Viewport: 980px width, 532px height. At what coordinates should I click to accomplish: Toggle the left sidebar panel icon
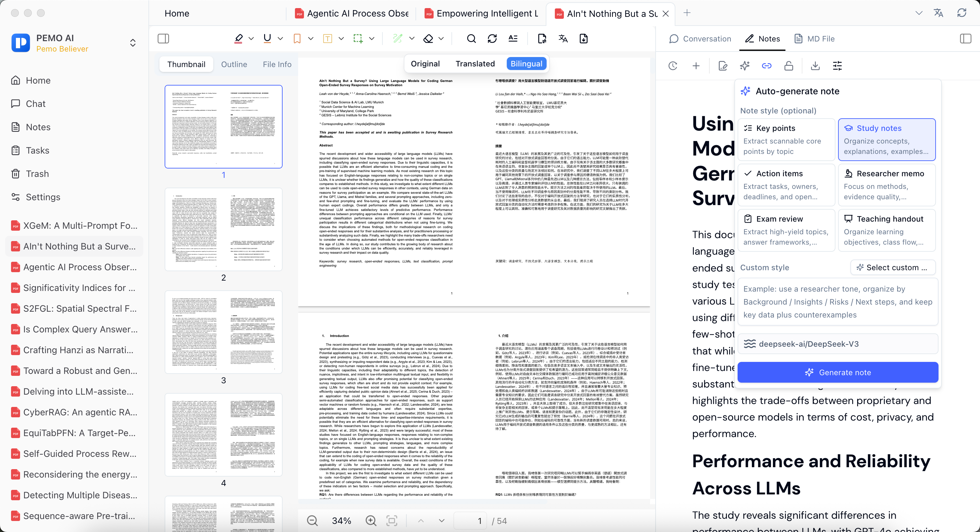(x=163, y=39)
